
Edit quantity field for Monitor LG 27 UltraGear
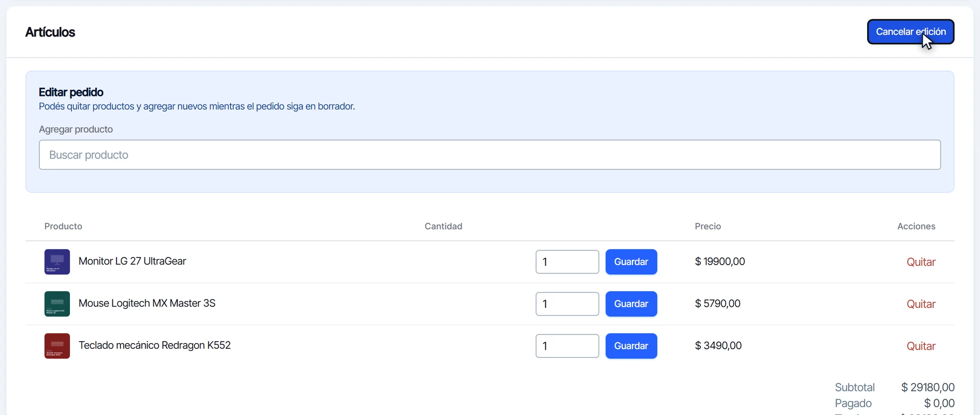click(567, 262)
